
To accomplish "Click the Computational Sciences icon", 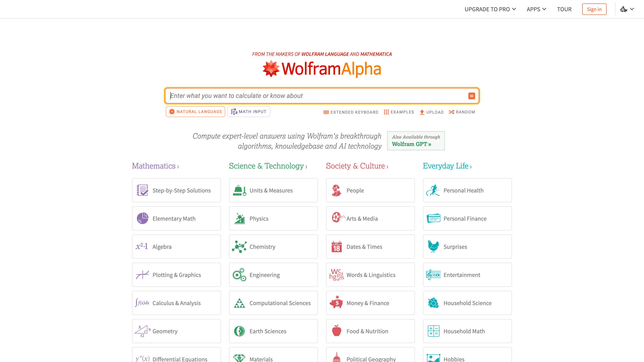I will point(239,303).
